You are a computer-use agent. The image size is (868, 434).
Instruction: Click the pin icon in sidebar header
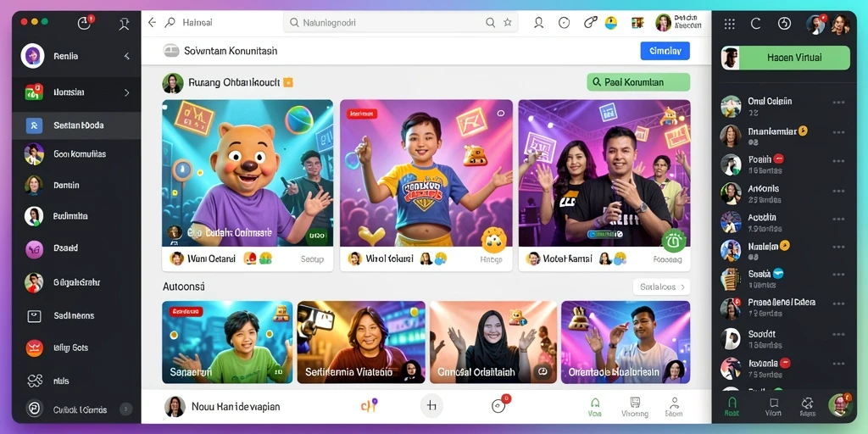124,23
